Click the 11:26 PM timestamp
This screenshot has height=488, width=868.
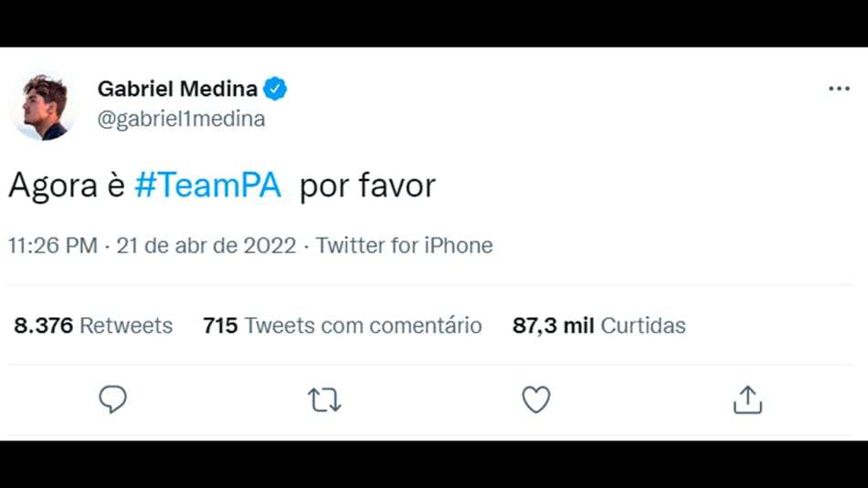tap(52, 246)
